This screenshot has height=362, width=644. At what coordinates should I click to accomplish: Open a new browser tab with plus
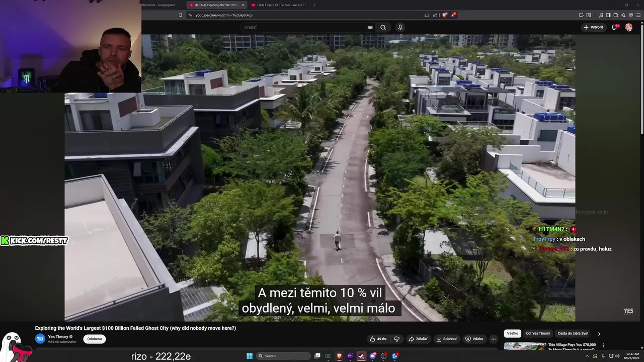(314, 5)
